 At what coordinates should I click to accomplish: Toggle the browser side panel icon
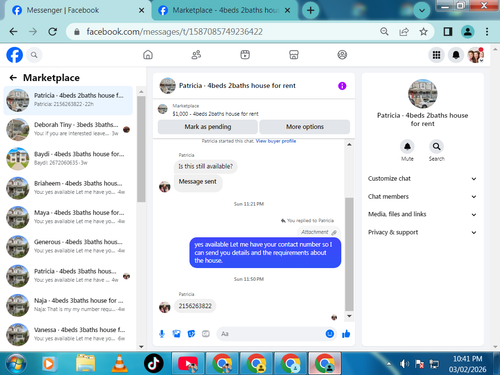[x=448, y=32]
